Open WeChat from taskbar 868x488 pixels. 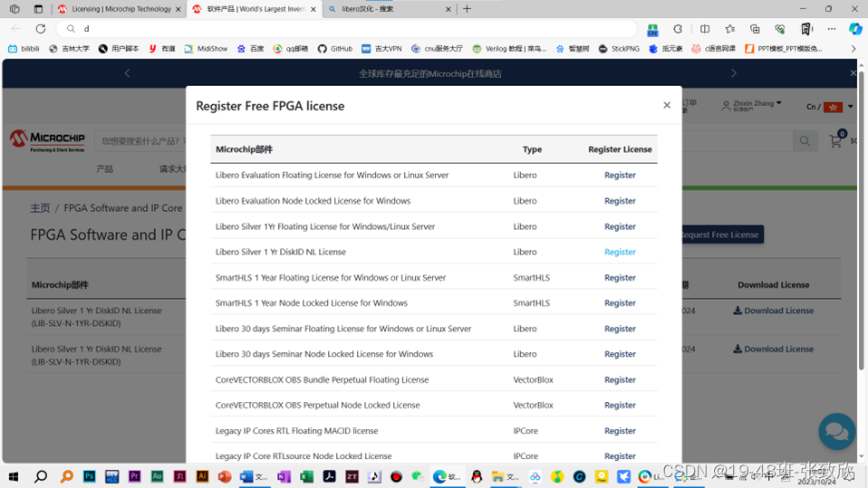click(x=418, y=476)
